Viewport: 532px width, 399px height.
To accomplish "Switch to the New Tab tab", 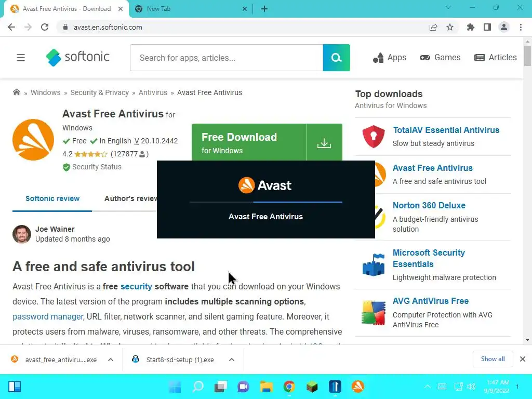I will click(x=191, y=9).
